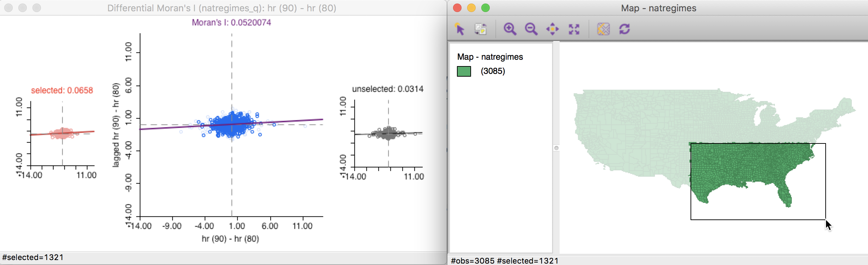Click the refresh map icon
The image size is (868, 265).
[x=625, y=29]
